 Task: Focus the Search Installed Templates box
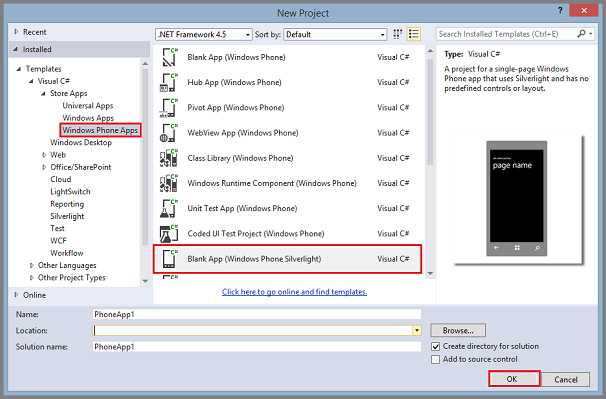coord(506,34)
